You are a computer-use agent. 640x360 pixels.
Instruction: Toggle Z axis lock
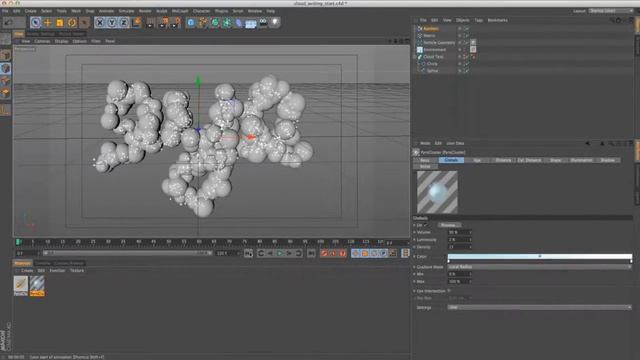(x=124, y=22)
